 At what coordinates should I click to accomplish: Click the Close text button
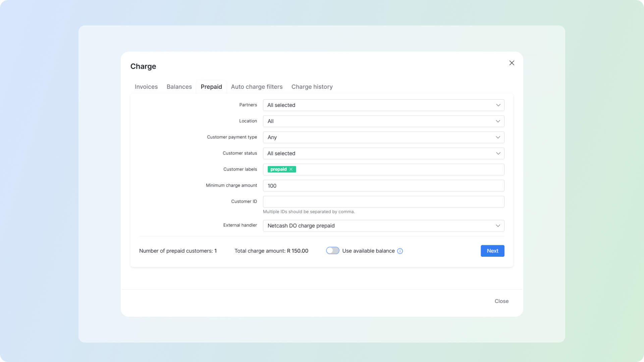[501, 301]
